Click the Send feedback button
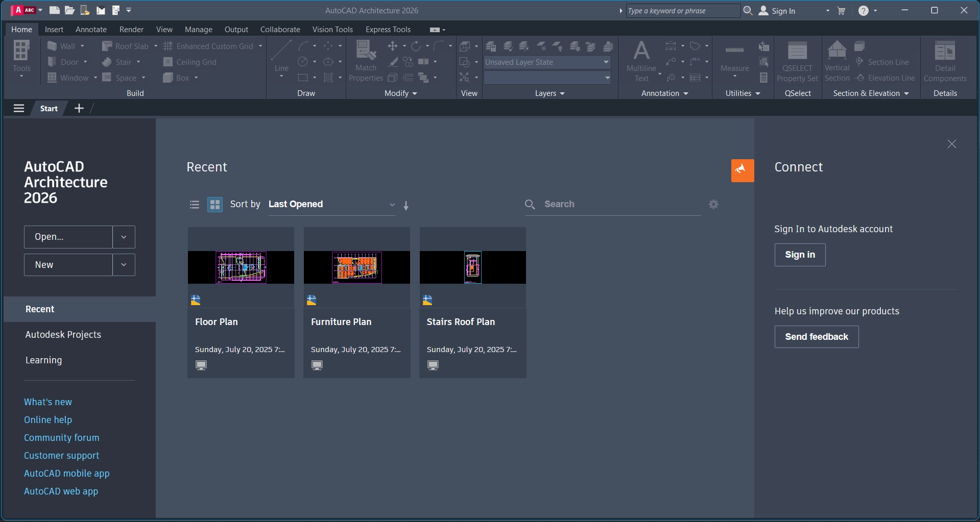 click(817, 337)
